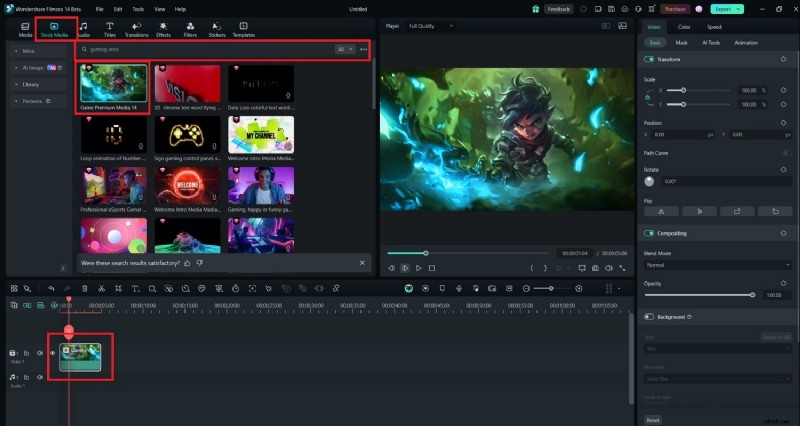Image resolution: width=800 pixels, height=426 pixels.
Task: Enable the Background toggle
Action: 650,316
